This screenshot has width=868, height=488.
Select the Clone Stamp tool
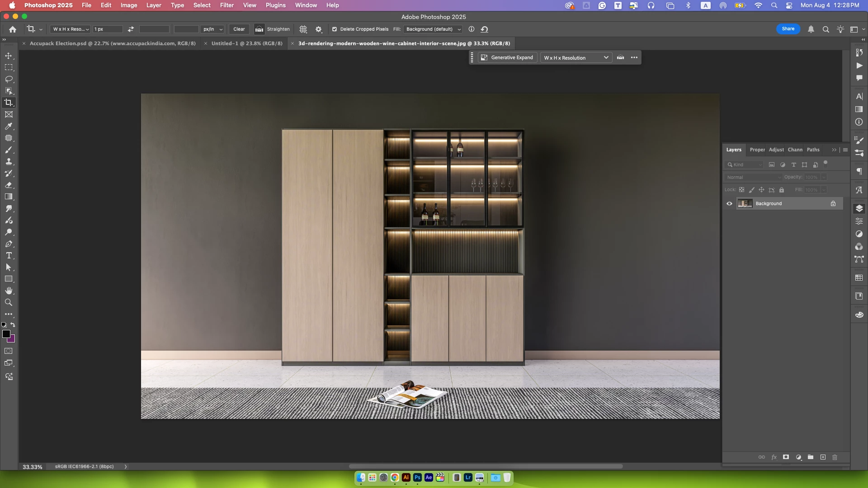click(9, 162)
